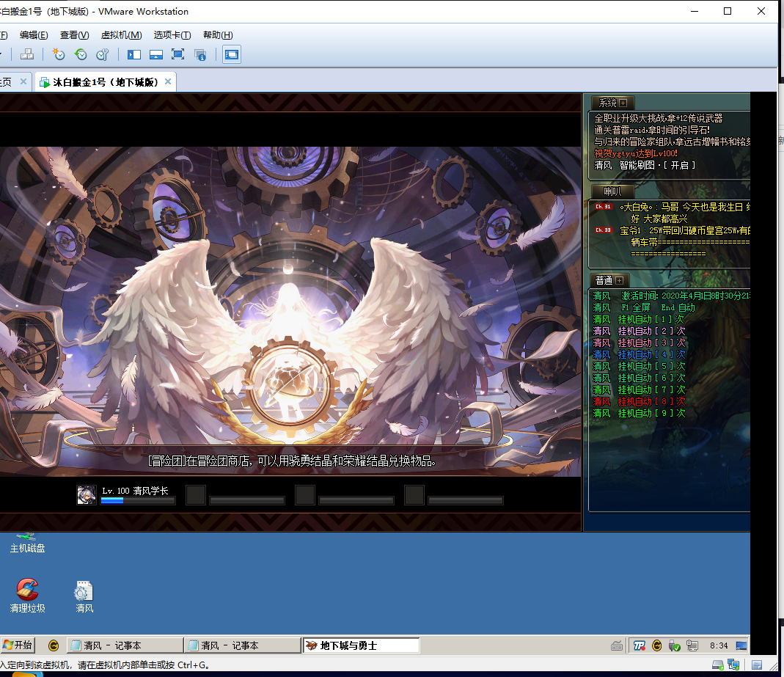Image resolution: width=784 pixels, height=677 pixels.
Task: Open the 清理垃圾 desktop icon
Action: [x=27, y=594]
